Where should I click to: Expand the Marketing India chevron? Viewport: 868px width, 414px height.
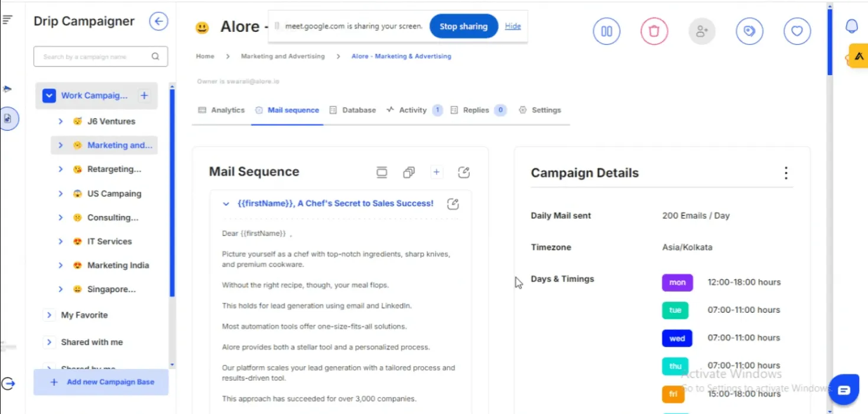[x=60, y=266]
